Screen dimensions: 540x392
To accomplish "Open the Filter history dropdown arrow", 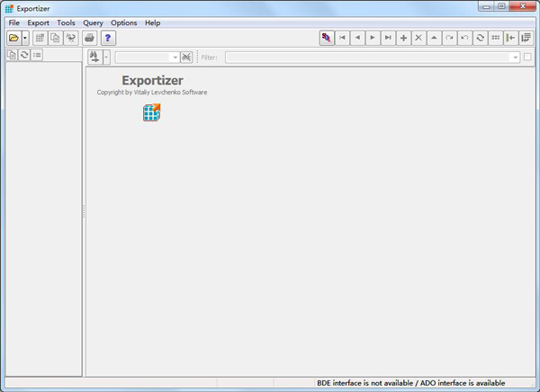I will pyautogui.click(x=515, y=58).
